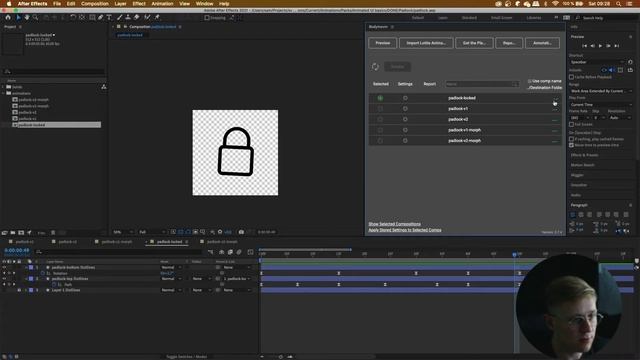Viewport: 640px width, 360px height.
Task: Select the Rotation tool
Action: pos(73,18)
